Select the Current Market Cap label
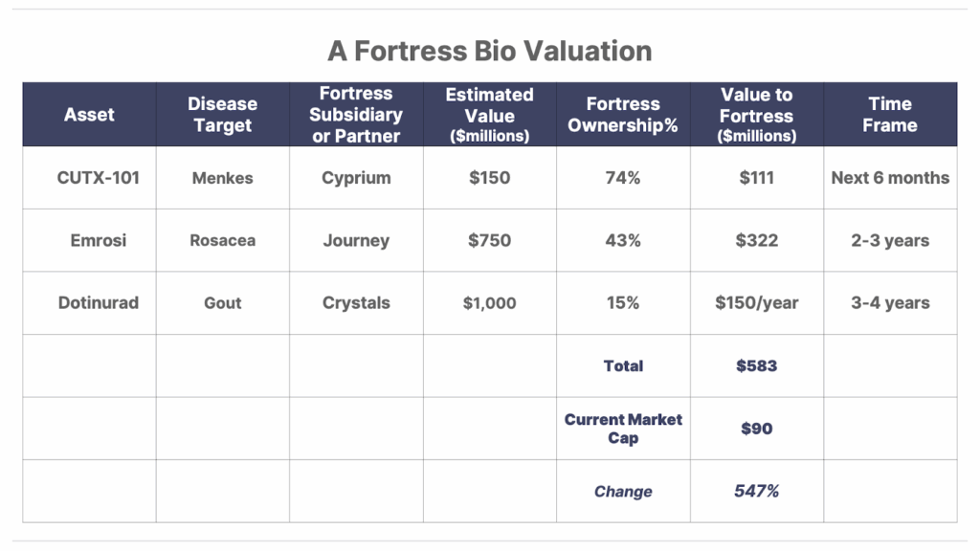The height and width of the screenshot is (551, 980). point(623,429)
